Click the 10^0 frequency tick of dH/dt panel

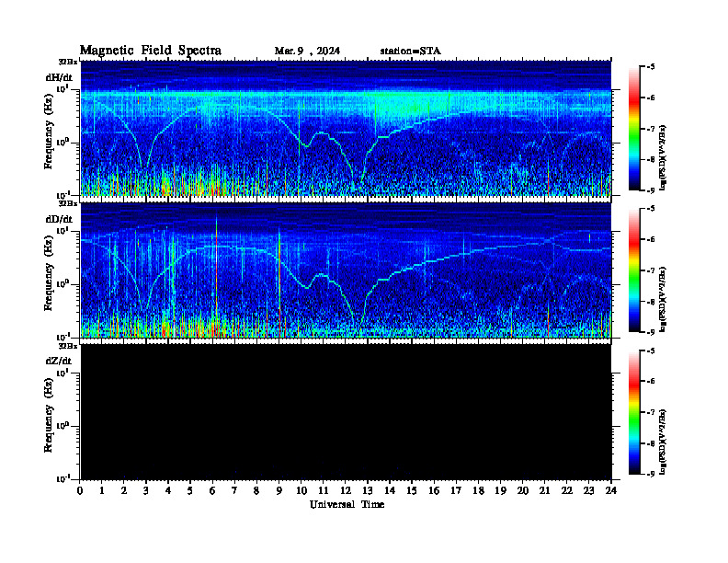click(x=63, y=142)
